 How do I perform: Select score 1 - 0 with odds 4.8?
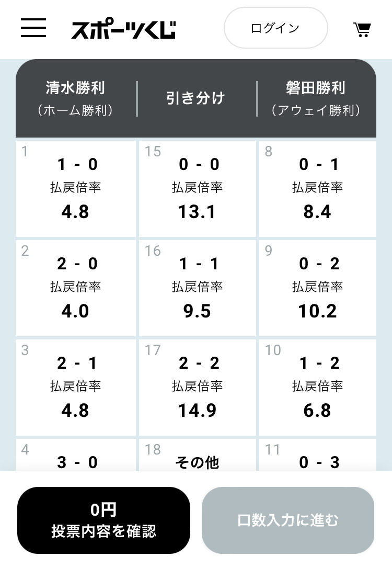76,189
